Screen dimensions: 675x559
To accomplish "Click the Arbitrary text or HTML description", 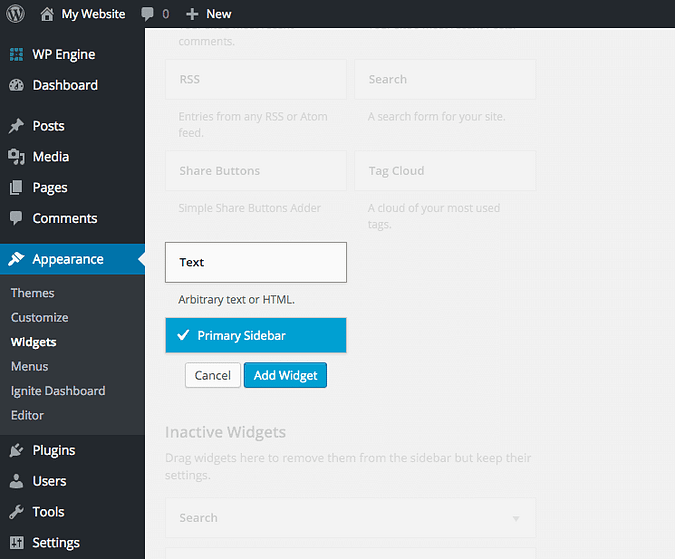I will (236, 300).
